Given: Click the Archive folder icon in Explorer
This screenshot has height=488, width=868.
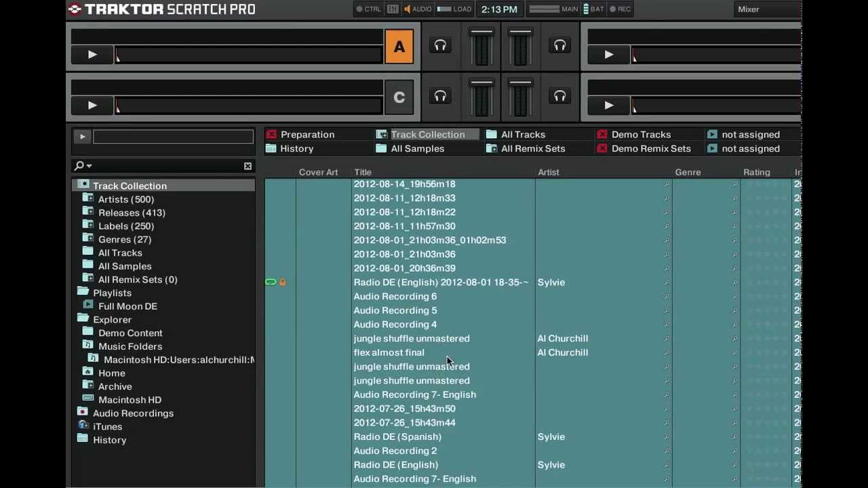Looking at the screenshot, I should (x=87, y=386).
